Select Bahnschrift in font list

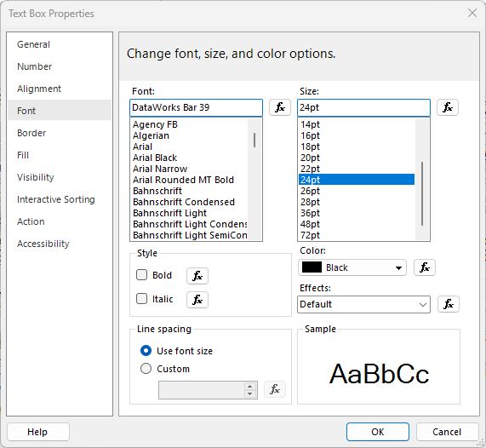[x=190, y=191]
